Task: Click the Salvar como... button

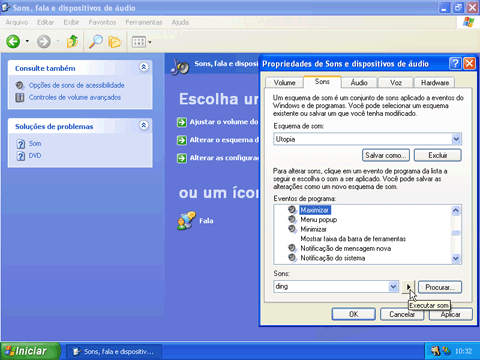Action: [386, 155]
